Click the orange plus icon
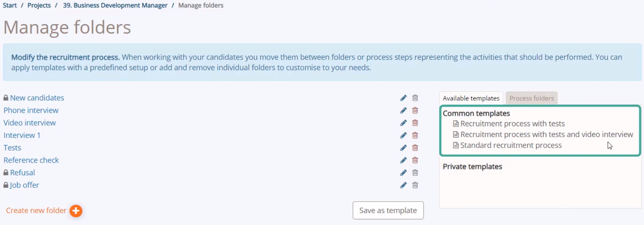Screen dimensions: 644x225 (76, 211)
